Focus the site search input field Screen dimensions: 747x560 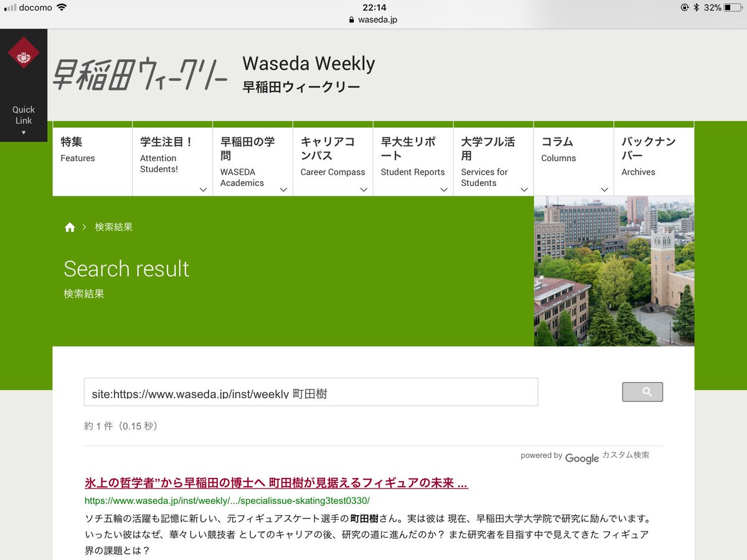point(311,392)
